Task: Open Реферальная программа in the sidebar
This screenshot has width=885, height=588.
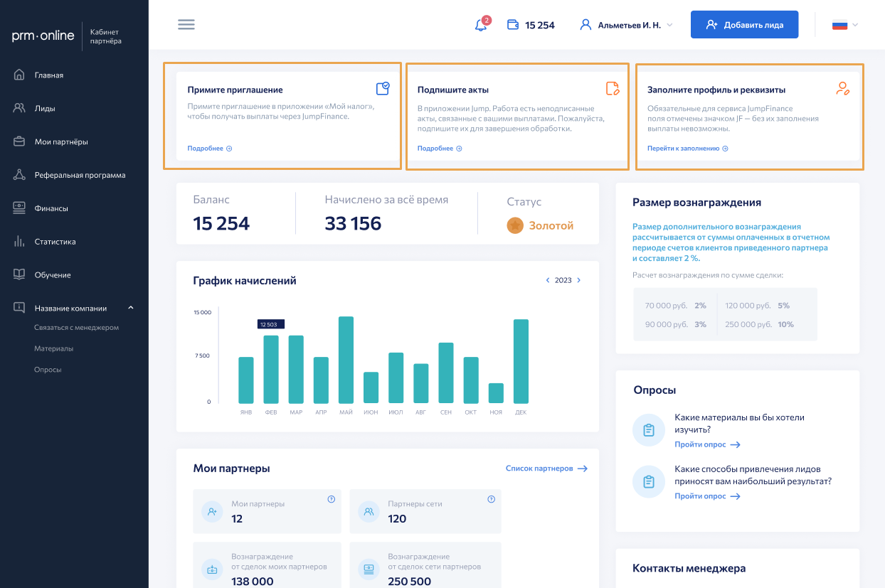Action: (x=80, y=175)
